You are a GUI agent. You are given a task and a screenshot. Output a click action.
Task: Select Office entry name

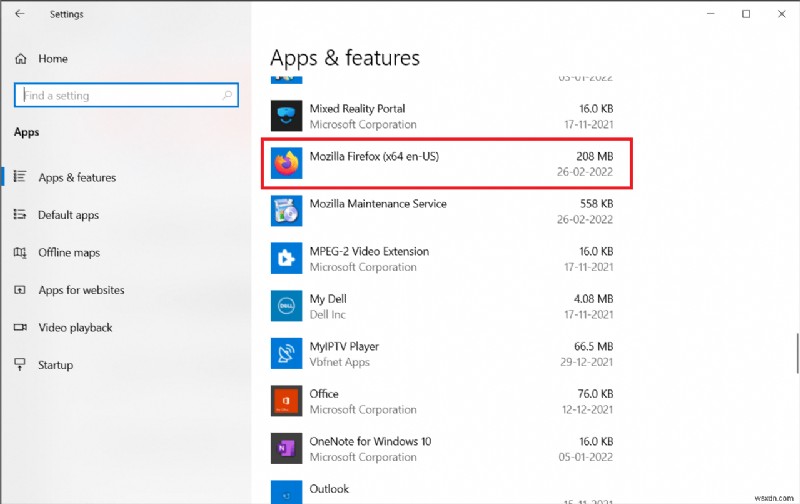tap(324, 394)
